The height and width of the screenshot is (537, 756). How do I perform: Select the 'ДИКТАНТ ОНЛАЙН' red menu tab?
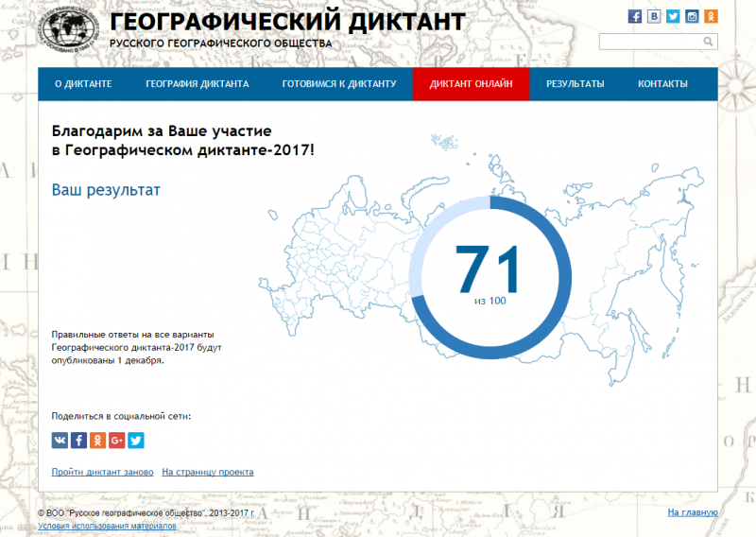click(471, 84)
